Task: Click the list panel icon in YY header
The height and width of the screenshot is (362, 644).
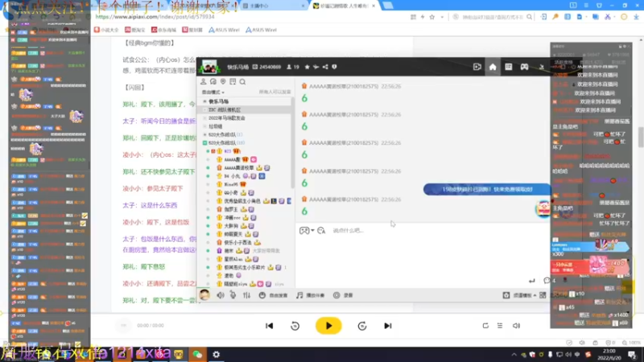Action: [509, 67]
